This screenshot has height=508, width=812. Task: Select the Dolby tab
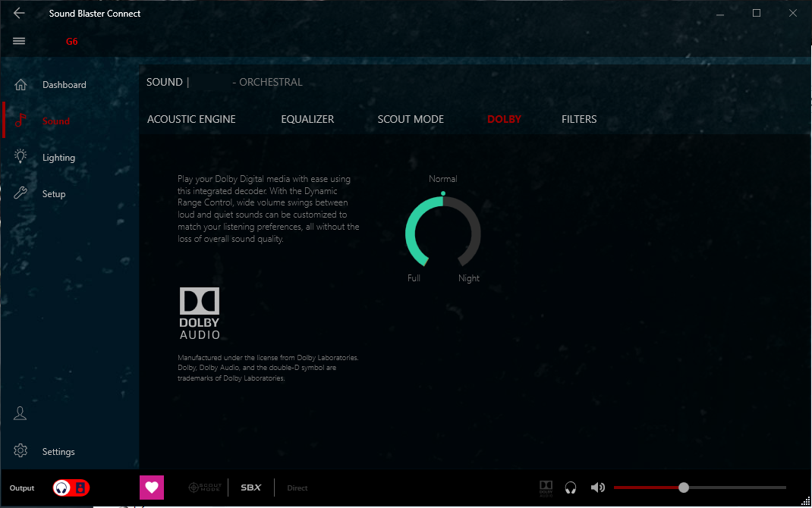tap(504, 119)
